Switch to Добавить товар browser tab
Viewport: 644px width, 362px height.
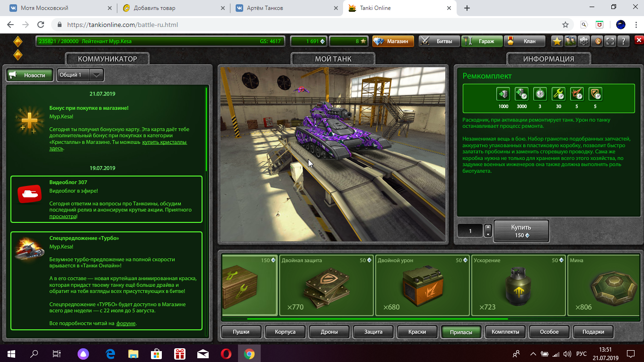(172, 8)
